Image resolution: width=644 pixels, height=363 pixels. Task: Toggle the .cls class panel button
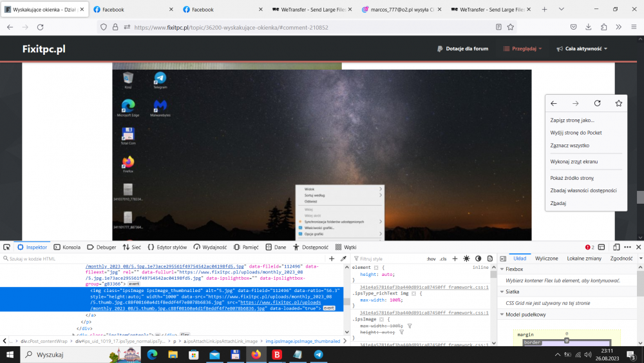[443, 259]
